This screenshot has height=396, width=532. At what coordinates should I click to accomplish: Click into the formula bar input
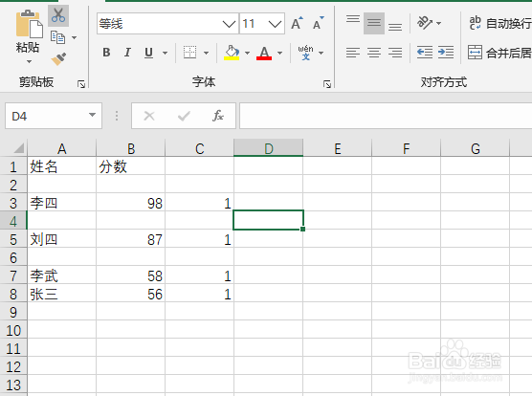386,116
